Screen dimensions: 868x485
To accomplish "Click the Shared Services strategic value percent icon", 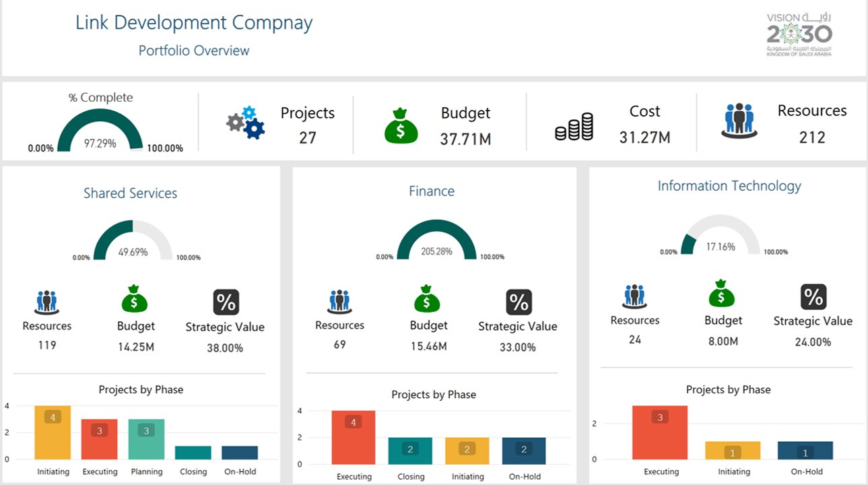I will [226, 302].
